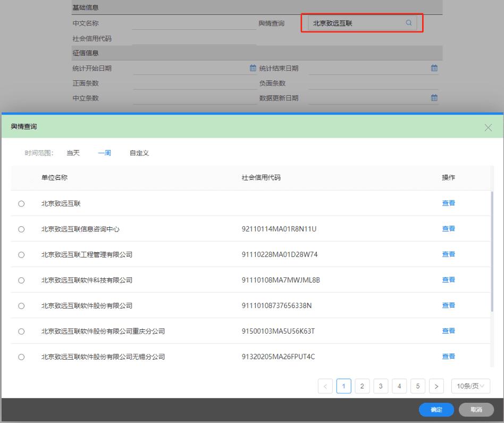Select radio for 北京致远互联软件科技有限公司
Screen dimensions: 504x423
pos(21,280)
